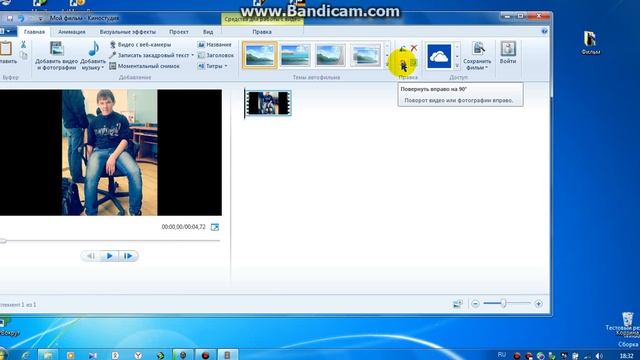The height and width of the screenshot is (360, 640).
Task: Click the rotate right 90° icon
Action: click(403, 63)
